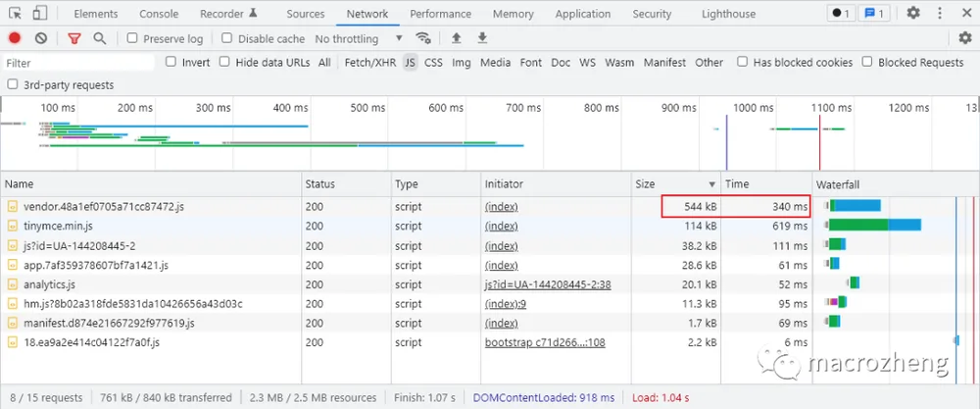Switch to the Sources tab
The height and width of the screenshot is (409, 980).
tap(306, 14)
